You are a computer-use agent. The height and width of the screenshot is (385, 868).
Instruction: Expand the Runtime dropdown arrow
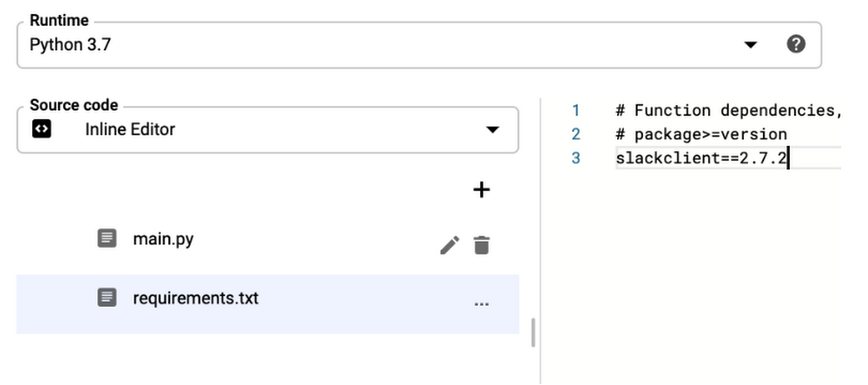[750, 45]
